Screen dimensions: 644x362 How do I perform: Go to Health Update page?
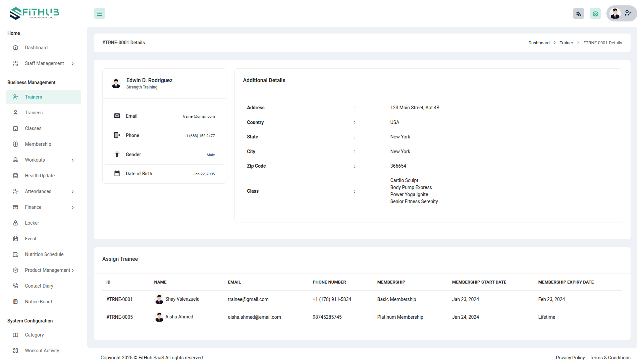(40, 176)
